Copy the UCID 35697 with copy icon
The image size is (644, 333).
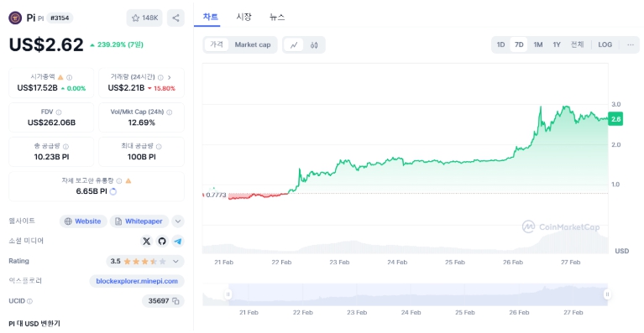coord(175,301)
